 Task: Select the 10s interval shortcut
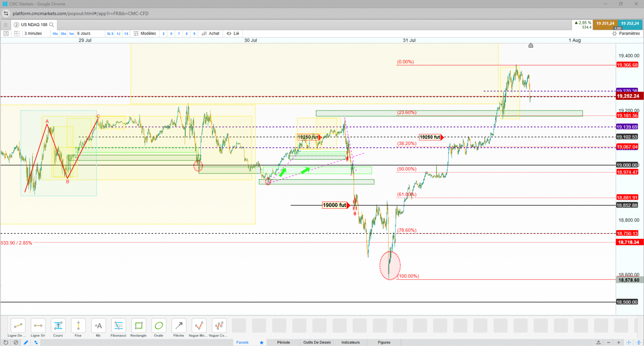(55, 34)
